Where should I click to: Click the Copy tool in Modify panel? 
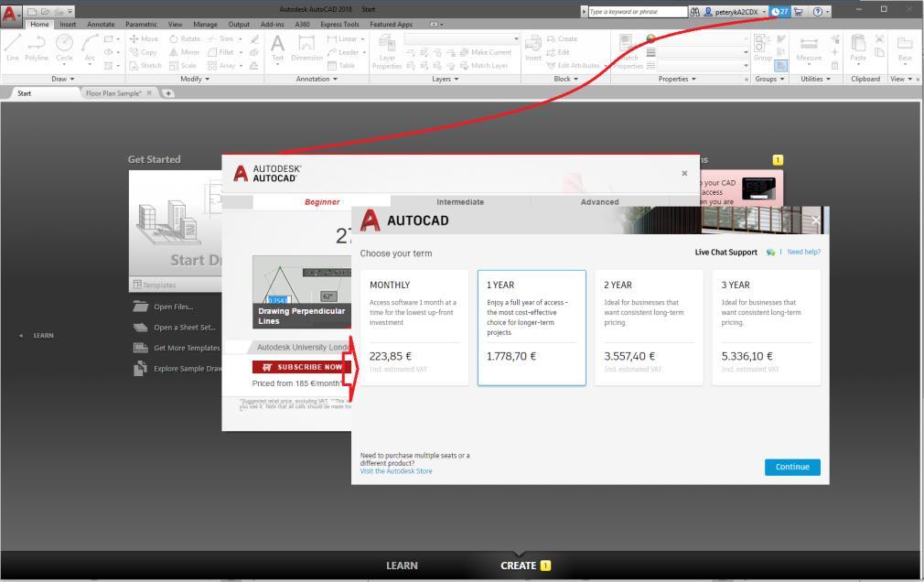[x=144, y=52]
